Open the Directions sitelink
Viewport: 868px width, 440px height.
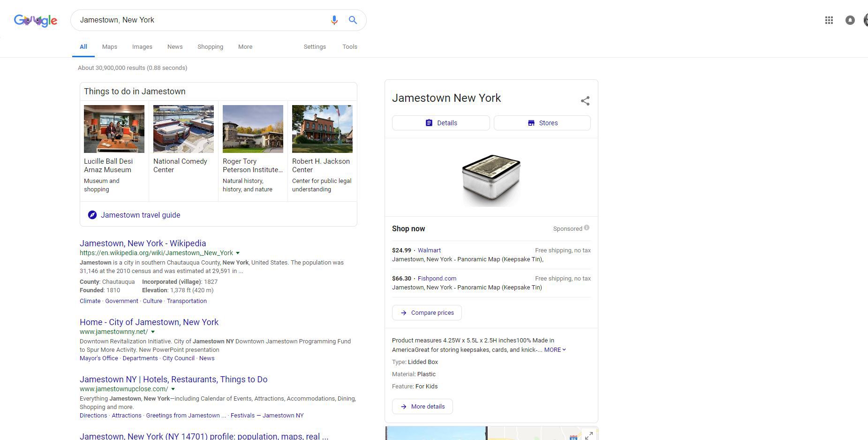point(93,416)
